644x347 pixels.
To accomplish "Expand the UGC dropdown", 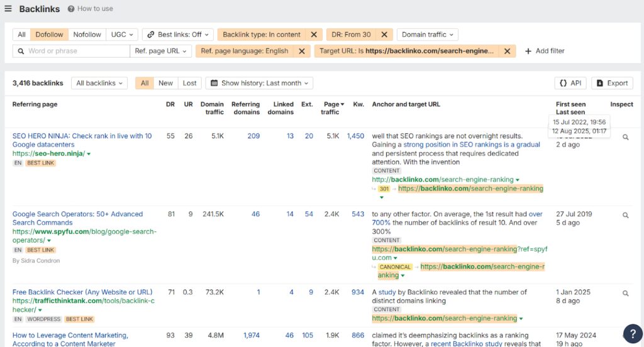I will click(122, 35).
